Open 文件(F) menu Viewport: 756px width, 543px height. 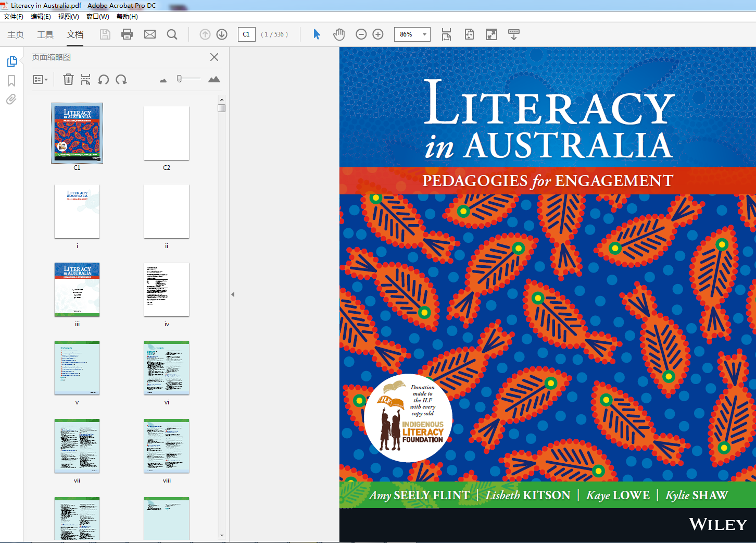[x=14, y=17]
